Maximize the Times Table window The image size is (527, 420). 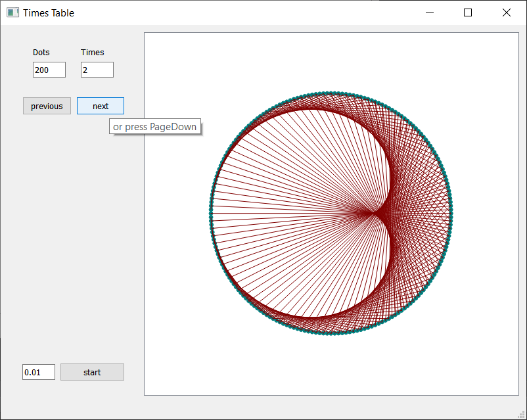(x=467, y=12)
